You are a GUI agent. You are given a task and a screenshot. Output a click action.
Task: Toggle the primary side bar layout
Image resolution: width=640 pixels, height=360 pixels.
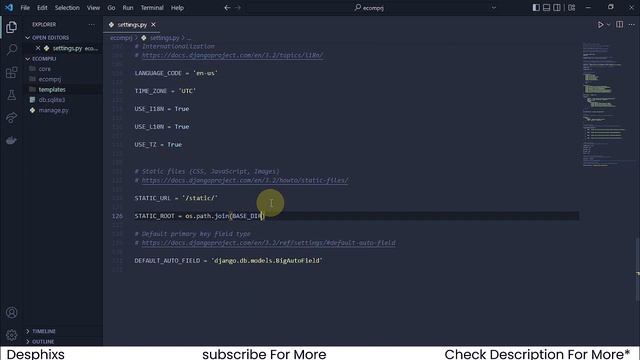[536, 8]
